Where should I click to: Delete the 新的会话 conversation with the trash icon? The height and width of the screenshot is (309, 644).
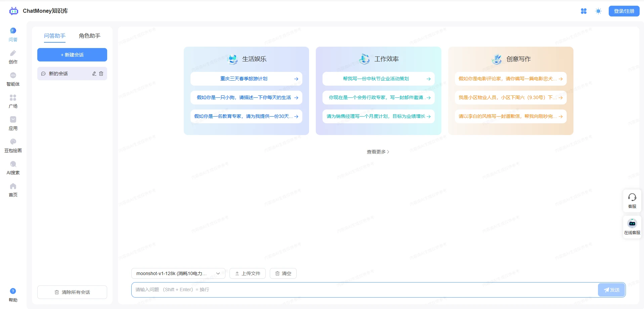(x=101, y=74)
